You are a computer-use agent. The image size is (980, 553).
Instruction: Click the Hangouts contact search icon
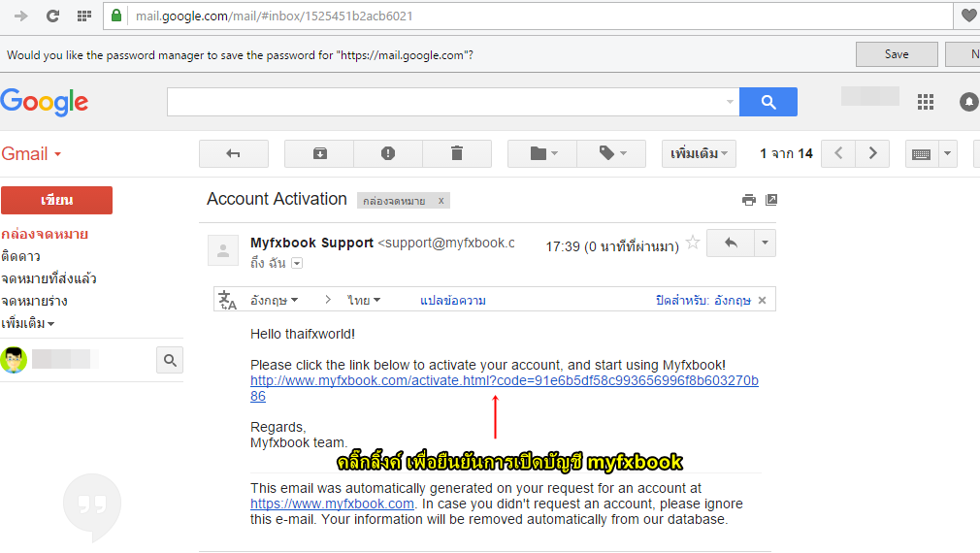170,360
